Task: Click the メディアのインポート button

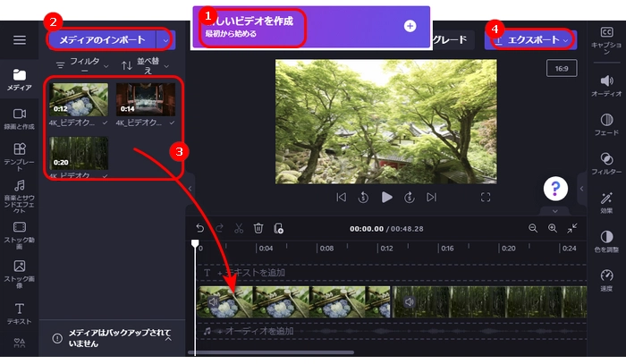Action: point(102,39)
